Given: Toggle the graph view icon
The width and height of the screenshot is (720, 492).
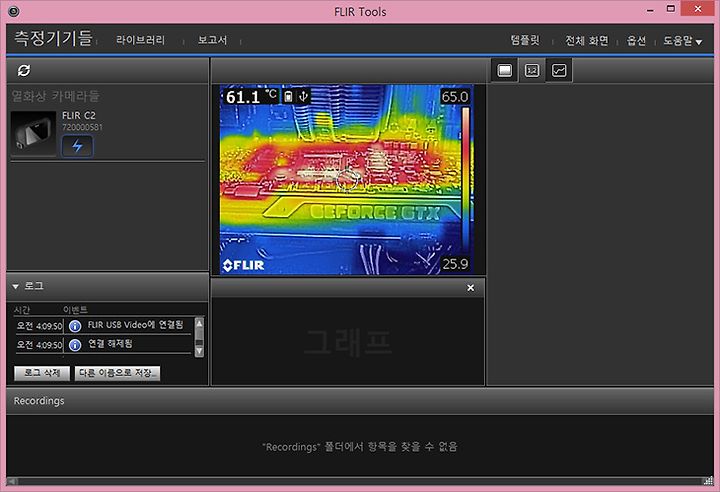Looking at the screenshot, I should click(x=559, y=70).
